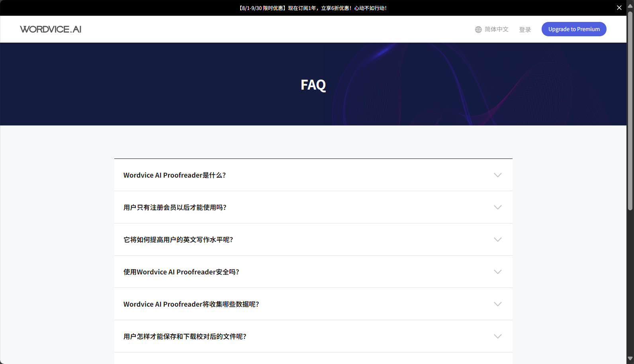
Task: Expand chevron for 使用Wordvice AI Proofreader安全吗?
Action: 498,272
